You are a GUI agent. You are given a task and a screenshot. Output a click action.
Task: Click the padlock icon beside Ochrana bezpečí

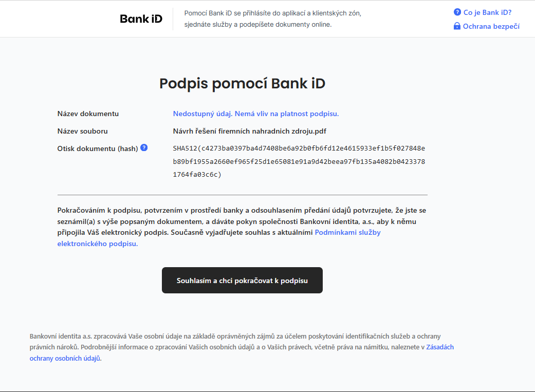click(457, 26)
